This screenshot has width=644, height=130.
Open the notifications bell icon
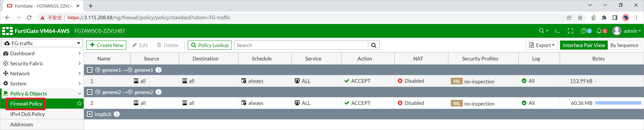[599, 31]
